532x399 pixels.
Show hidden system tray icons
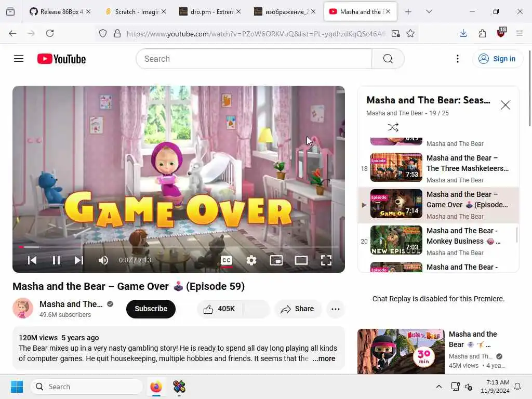[x=438, y=387]
